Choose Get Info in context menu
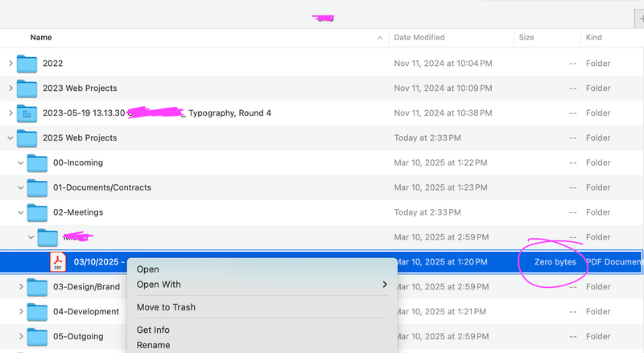The width and height of the screenshot is (644, 353). coord(153,330)
